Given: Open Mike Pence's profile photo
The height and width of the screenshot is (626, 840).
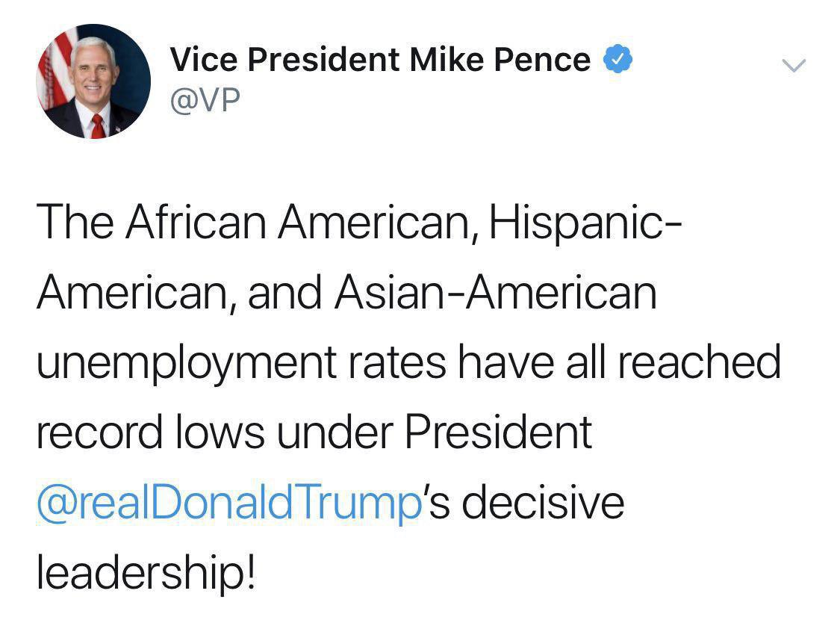Looking at the screenshot, I should coord(94,81).
